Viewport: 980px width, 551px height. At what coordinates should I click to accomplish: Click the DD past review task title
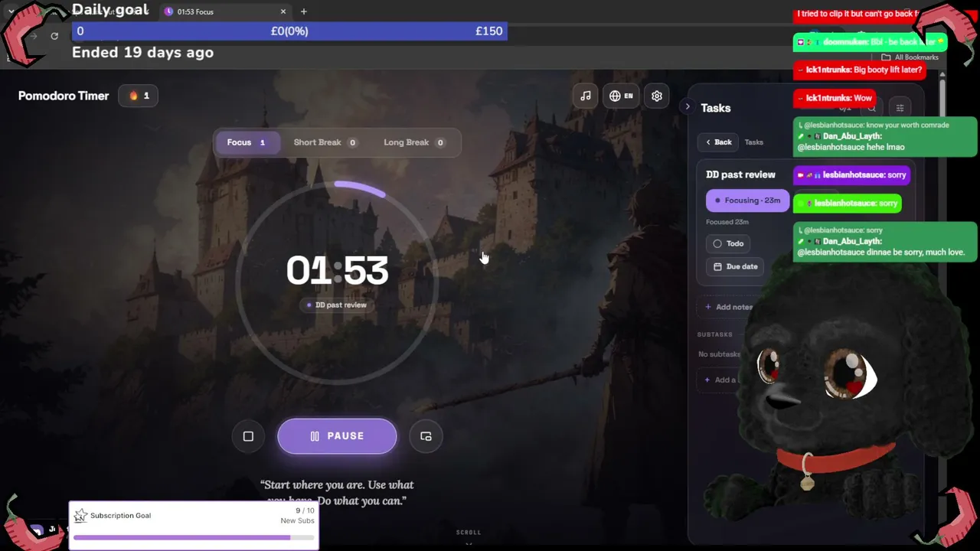pyautogui.click(x=740, y=174)
